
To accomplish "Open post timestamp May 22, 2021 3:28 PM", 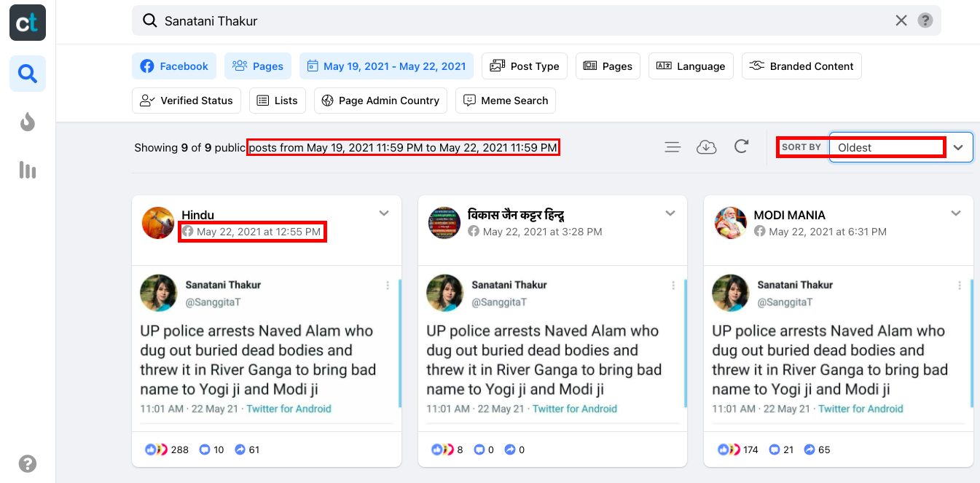I will (542, 232).
